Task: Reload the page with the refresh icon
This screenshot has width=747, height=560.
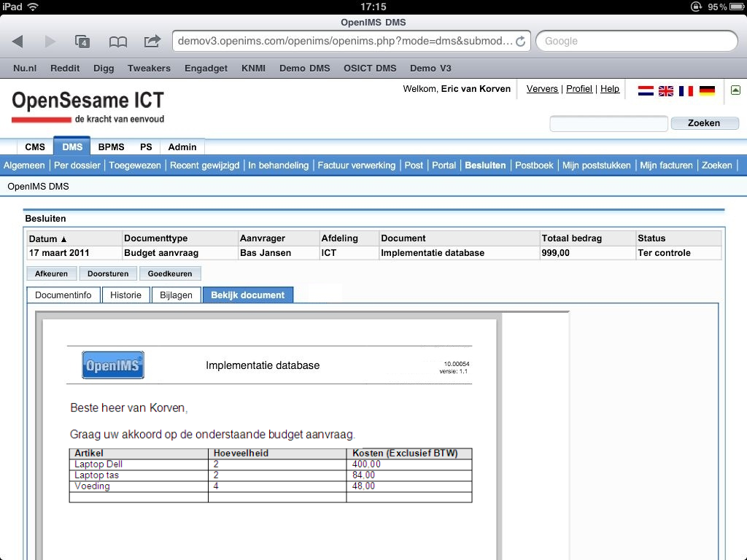Action: coord(521,42)
